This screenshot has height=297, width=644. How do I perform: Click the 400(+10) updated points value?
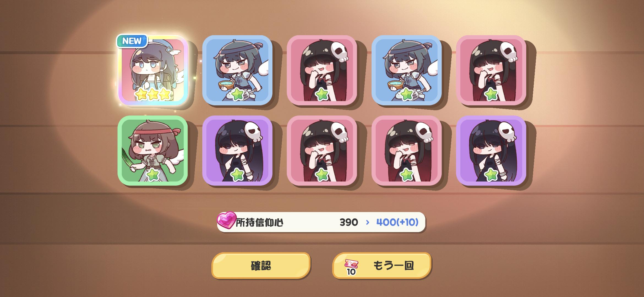click(397, 222)
